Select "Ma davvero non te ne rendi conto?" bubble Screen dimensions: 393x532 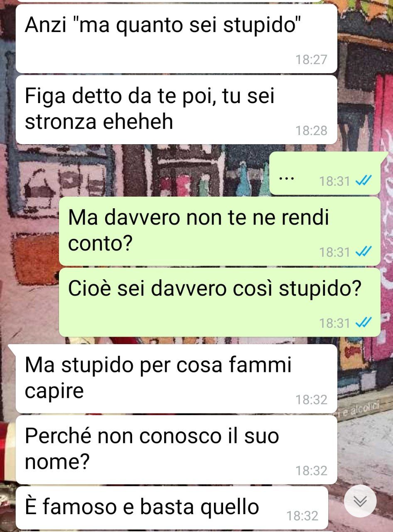(x=219, y=231)
